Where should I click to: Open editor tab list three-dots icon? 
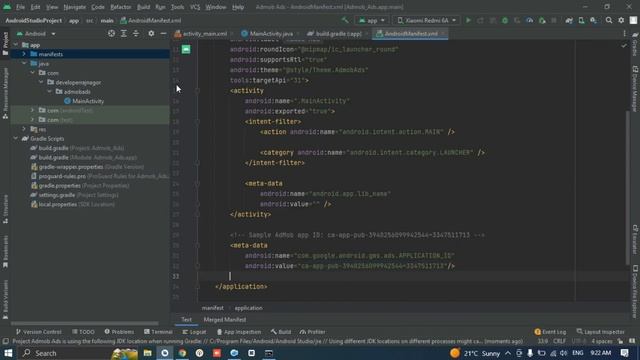[624, 33]
